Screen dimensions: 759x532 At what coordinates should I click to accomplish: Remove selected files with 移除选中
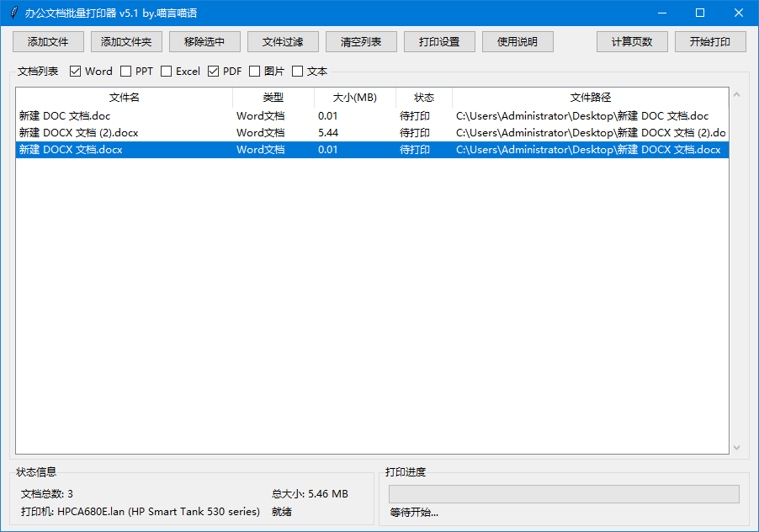click(x=204, y=41)
